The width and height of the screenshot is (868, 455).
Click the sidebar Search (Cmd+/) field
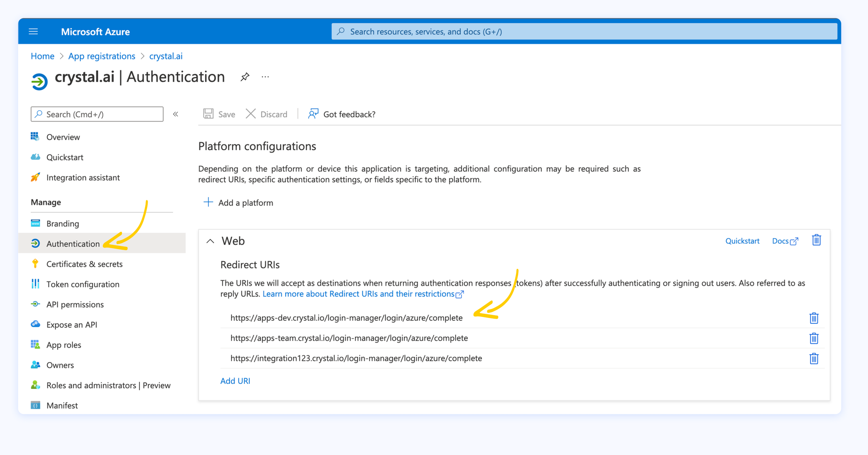[x=97, y=114]
